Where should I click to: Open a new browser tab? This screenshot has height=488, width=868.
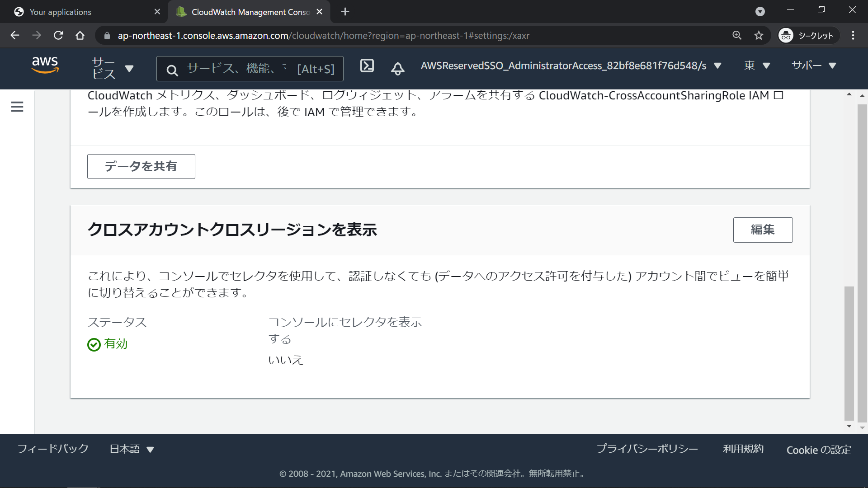point(345,12)
